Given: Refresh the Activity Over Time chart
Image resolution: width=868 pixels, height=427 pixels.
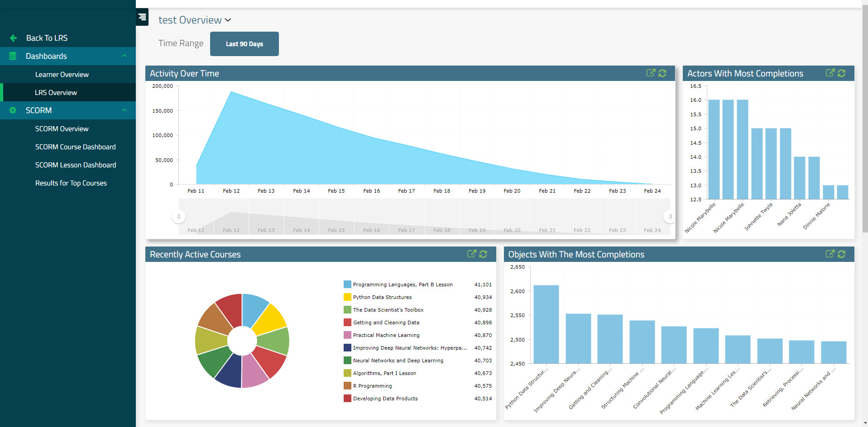Looking at the screenshot, I should pos(662,73).
